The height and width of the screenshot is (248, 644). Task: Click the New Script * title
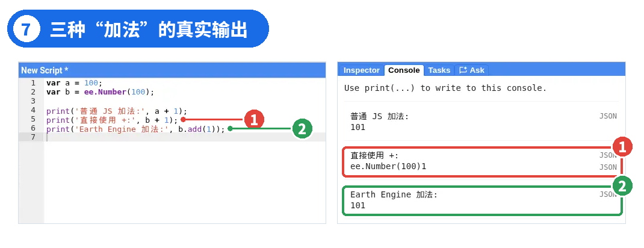(x=45, y=70)
